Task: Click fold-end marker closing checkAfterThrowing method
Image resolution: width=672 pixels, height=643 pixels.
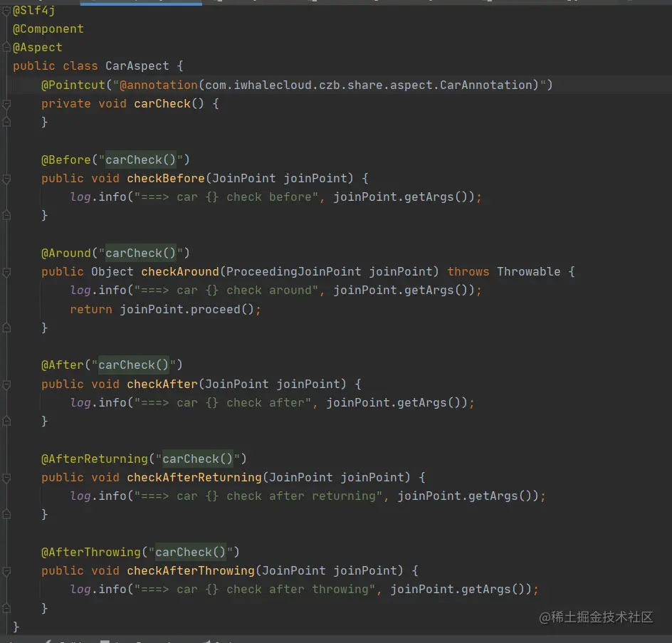Action: coord(6,608)
